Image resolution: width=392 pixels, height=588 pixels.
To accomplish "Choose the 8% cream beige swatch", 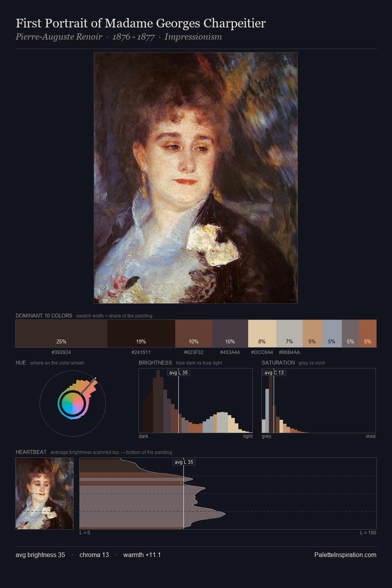I will tap(262, 334).
